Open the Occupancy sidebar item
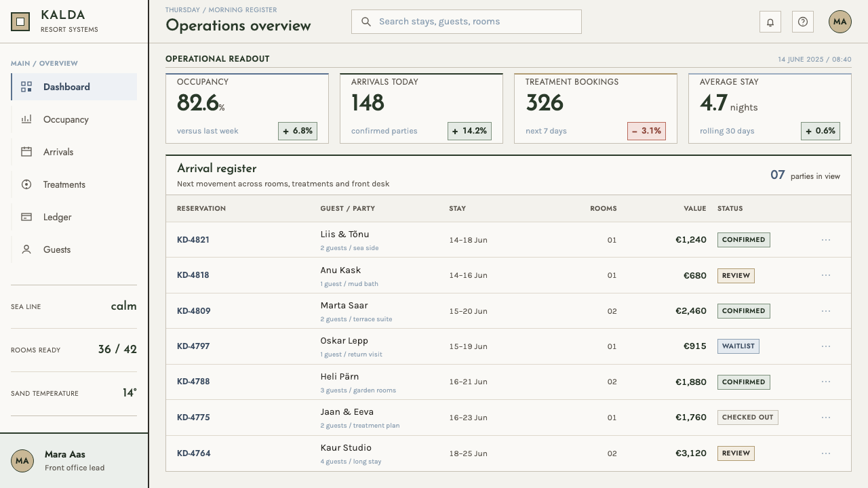The image size is (868, 488). click(74, 119)
